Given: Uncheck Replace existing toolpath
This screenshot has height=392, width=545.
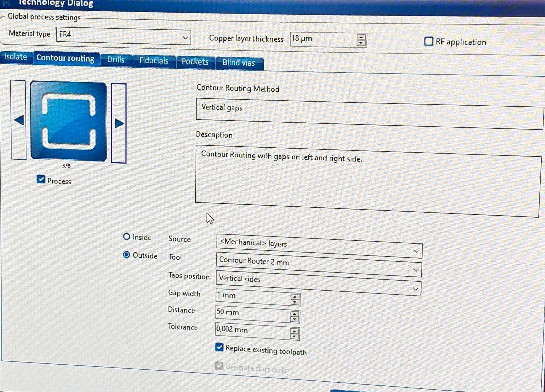Looking at the screenshot, I should click(219, 347).
